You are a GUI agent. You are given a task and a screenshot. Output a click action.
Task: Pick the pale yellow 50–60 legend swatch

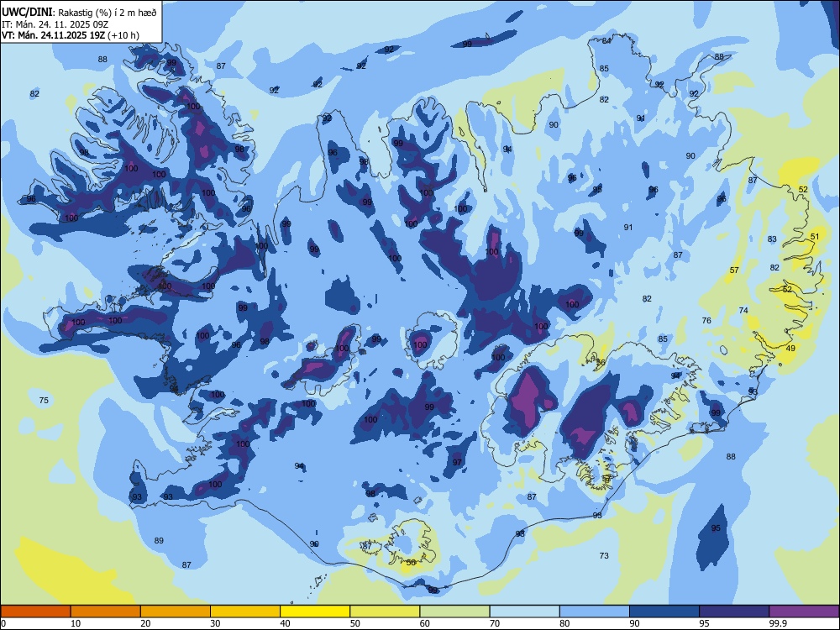[x=385, y=612]
